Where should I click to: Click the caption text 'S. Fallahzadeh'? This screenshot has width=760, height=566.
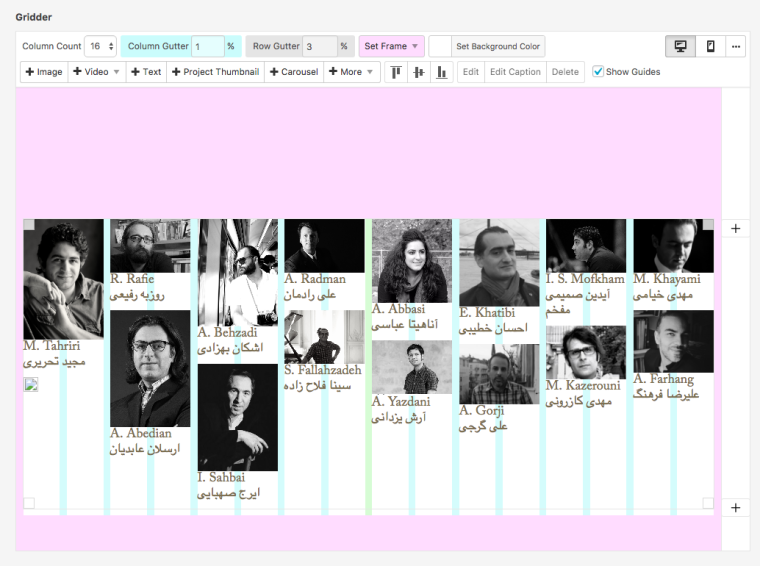(x=323, y=370)
